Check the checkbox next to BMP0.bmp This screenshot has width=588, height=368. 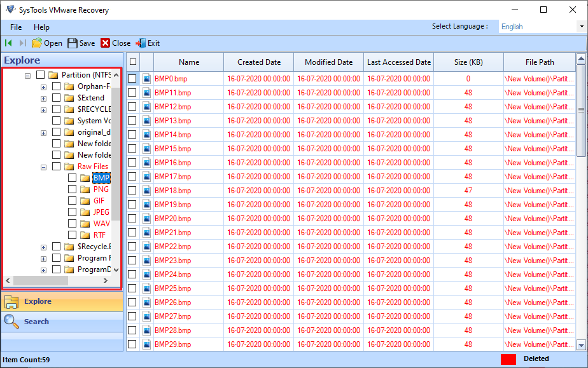(132, 78)
